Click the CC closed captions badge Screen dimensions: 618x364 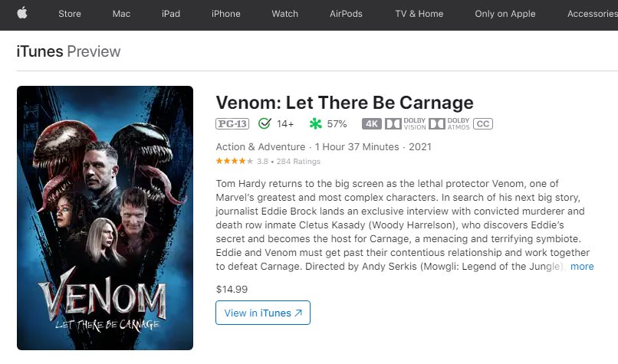pyautogui.click(x=482, y=123)
